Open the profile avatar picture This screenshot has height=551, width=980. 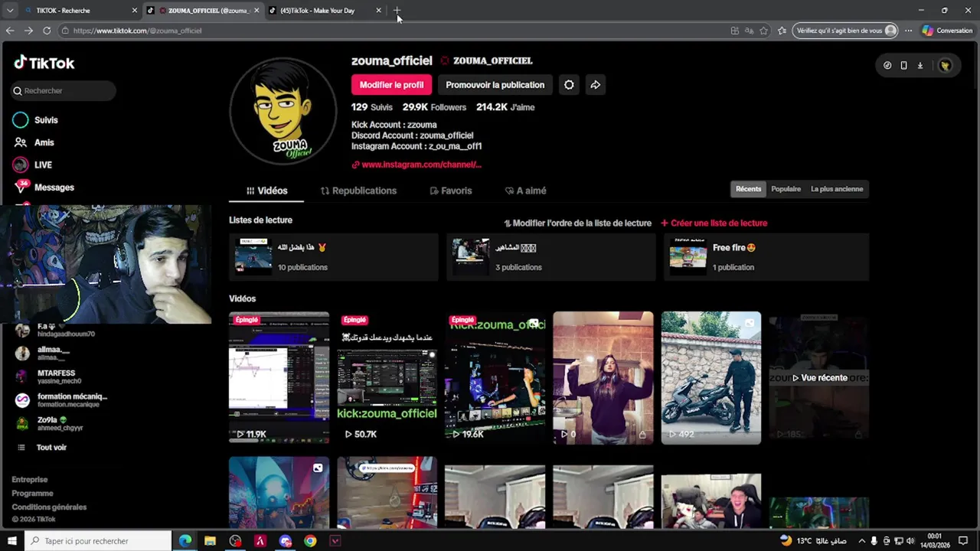coord(283,110)
